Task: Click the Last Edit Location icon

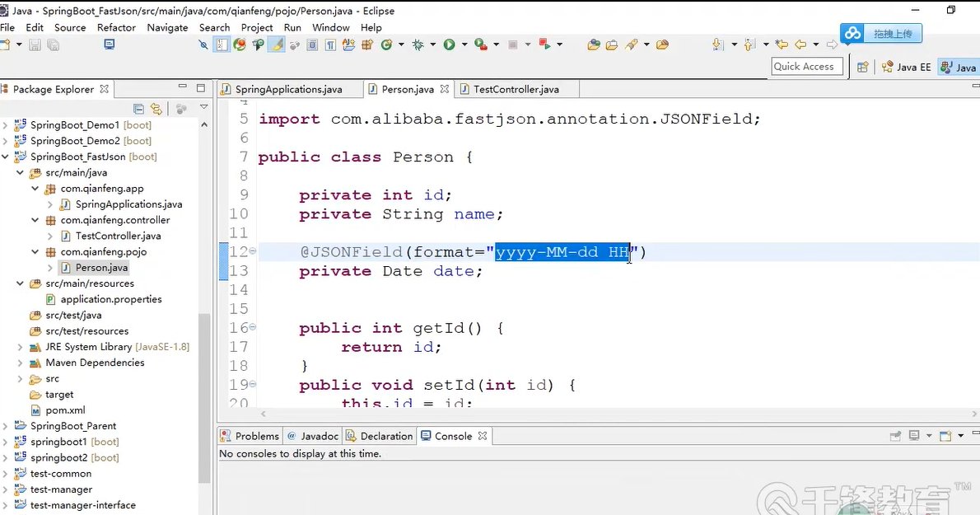Action: coord(782,44)
